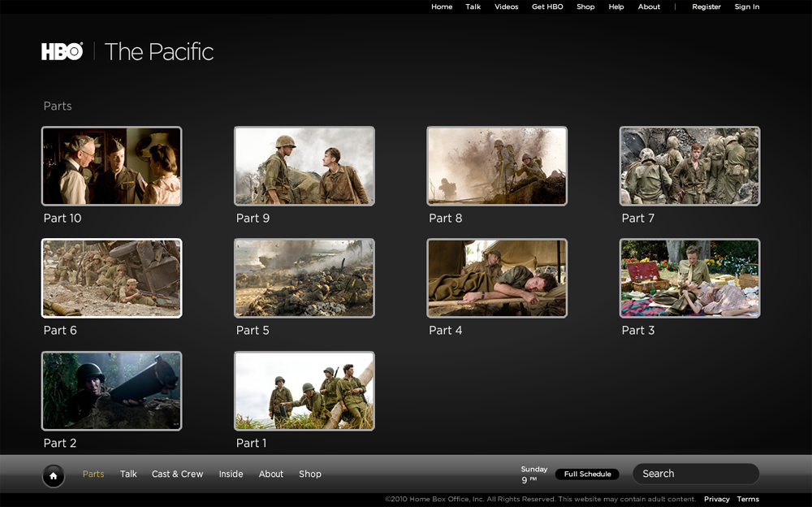Open the Part 1 thumbnail
Screen dimensions: 812x507
(304, 391)
